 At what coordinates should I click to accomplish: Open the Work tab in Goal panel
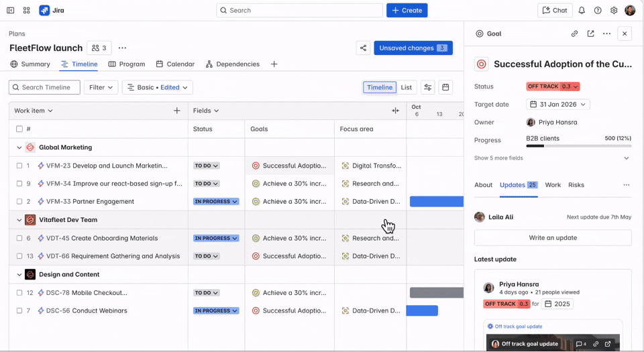pyautogui.click(x=553, y=185)
